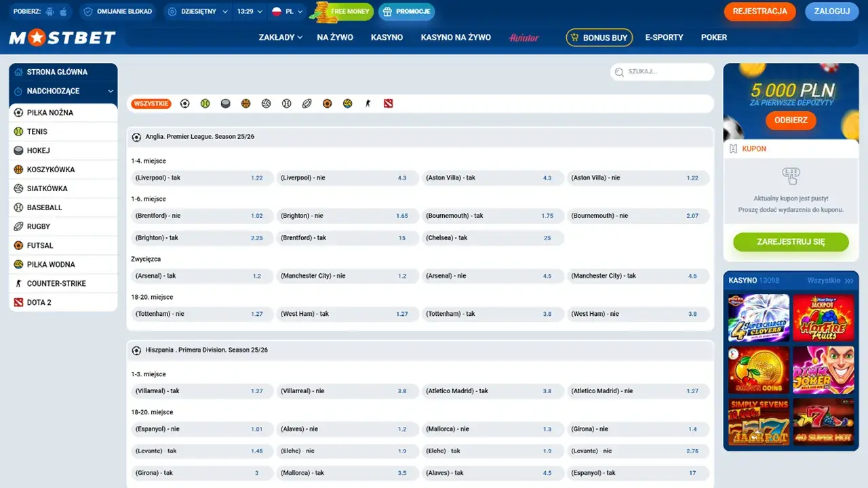Pick (Villarreal) - nie odds 3.8
This screenshot has height=488, width=868.
347,391
